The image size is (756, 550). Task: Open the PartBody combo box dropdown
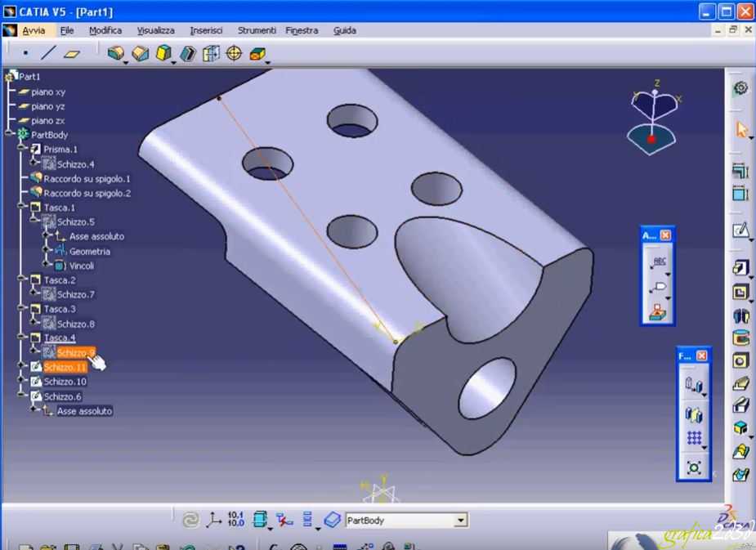(x=461, y=521)
